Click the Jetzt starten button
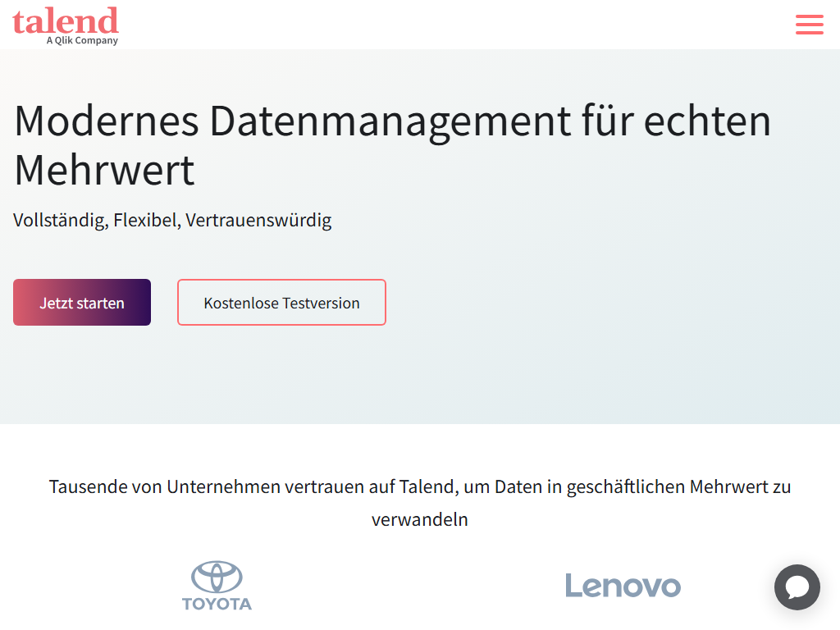 coord(82,302)
